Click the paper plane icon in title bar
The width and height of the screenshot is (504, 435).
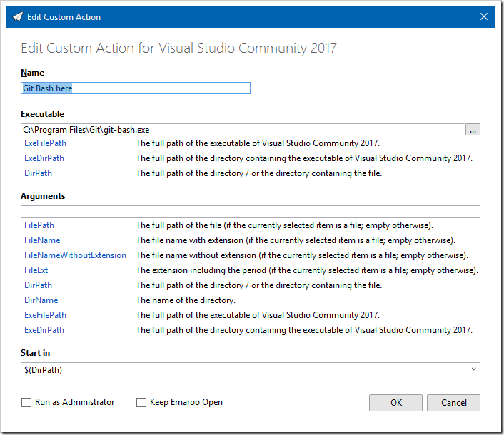pyautogui.click(x=18, y=16)
